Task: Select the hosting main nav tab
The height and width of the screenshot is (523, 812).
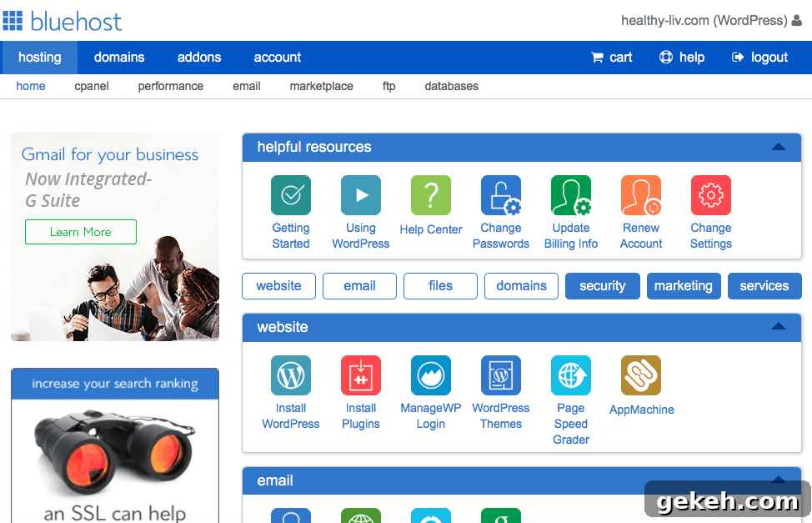Action: point(39,57)
